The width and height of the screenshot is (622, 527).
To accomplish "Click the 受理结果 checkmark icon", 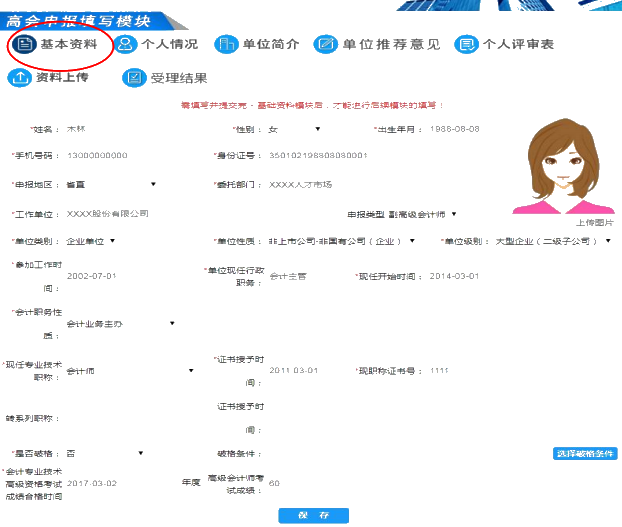I will tap(134, 77).
